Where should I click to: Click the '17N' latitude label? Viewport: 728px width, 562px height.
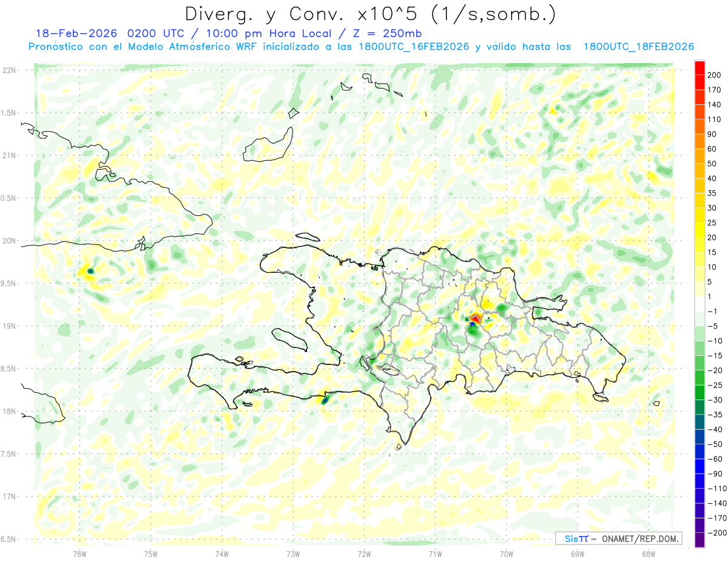9,497
